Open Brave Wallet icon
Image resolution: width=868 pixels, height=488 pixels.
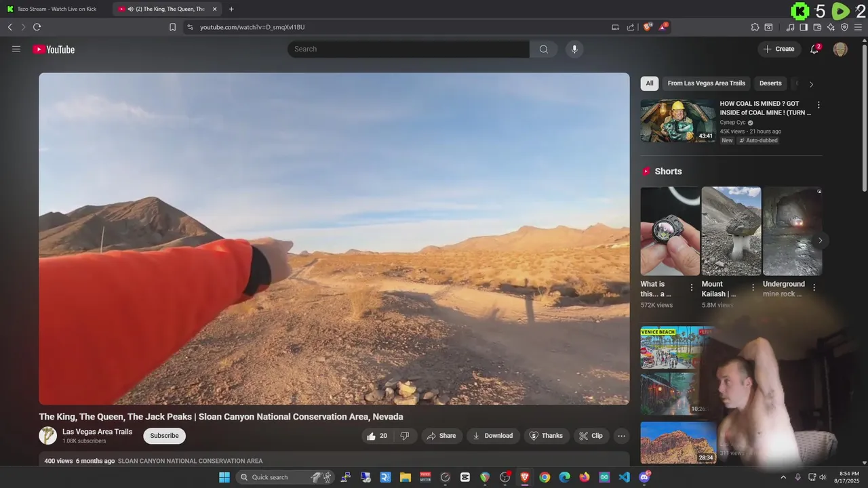[817, 27]
